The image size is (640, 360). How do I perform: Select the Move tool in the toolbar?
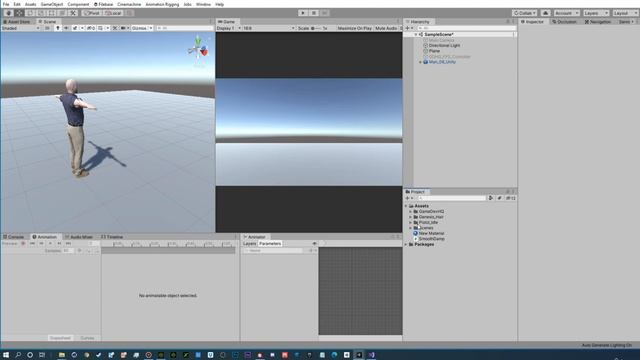(19, 13)
